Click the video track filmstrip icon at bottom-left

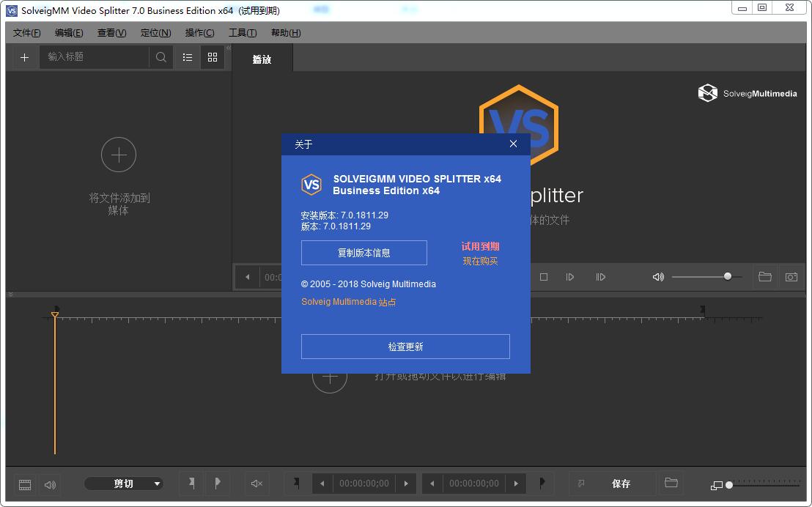(x=25, y=484)
